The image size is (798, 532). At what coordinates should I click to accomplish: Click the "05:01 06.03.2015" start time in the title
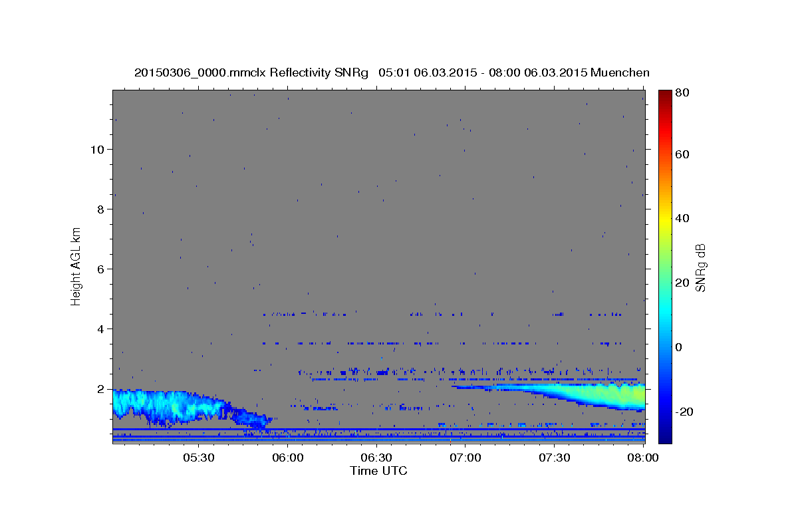coord(425,72)
